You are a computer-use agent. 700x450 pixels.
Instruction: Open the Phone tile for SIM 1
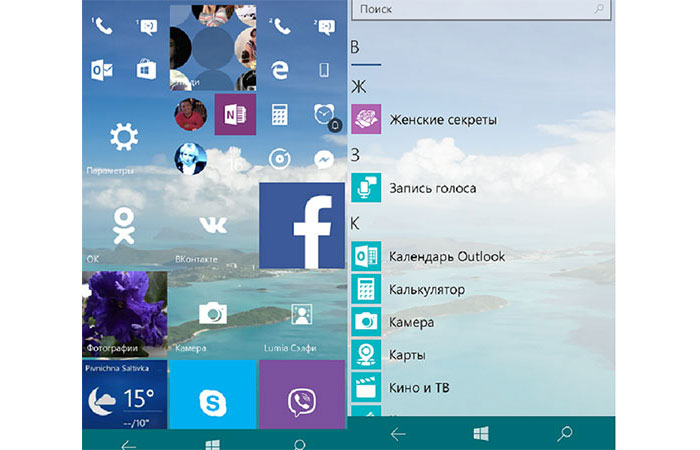(102, 26)
